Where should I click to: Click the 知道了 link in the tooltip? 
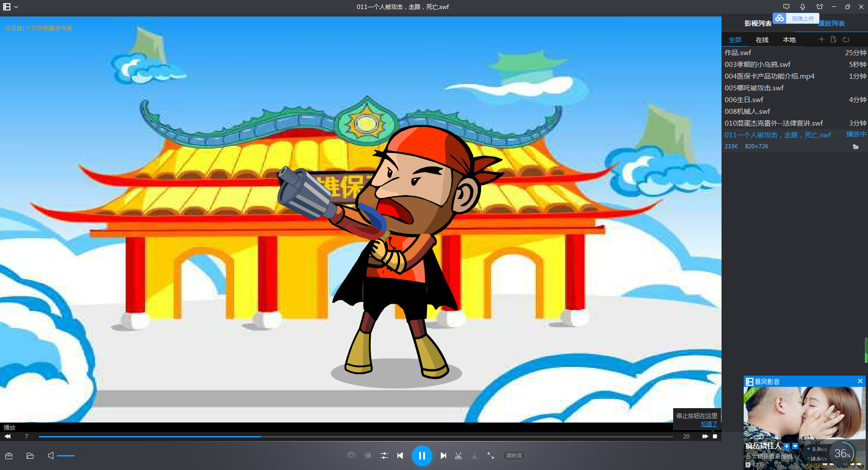(x=709, y=424)
